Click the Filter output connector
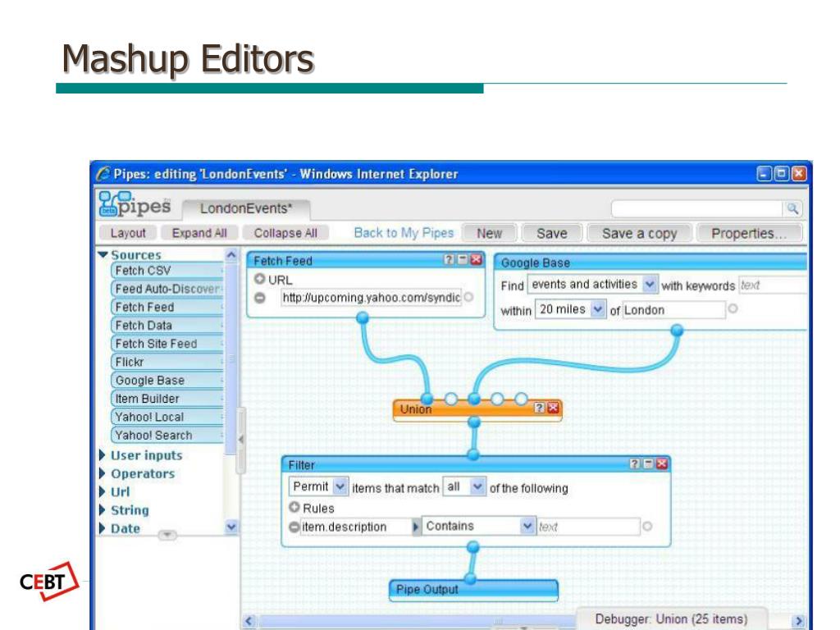The width and height of the screenshot is (840, 630). coord(473,547)
